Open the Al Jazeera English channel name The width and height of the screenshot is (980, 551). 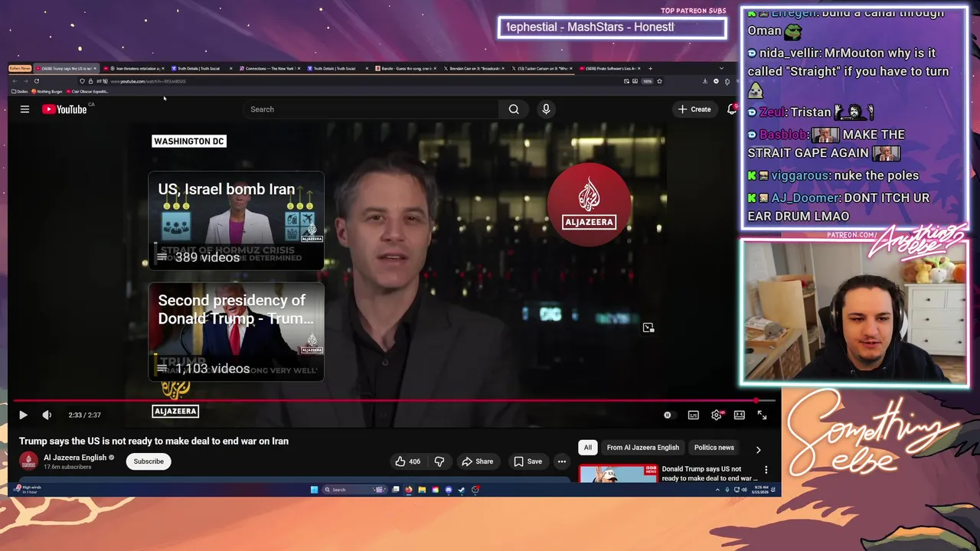pos(75,458)
